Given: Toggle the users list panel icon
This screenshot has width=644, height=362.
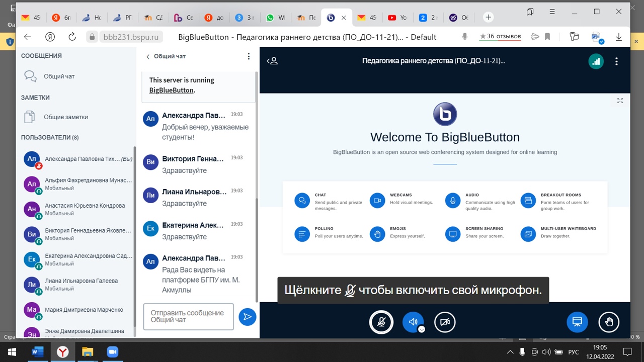Looking at the screenshot, I should click(x=272, y=61).
